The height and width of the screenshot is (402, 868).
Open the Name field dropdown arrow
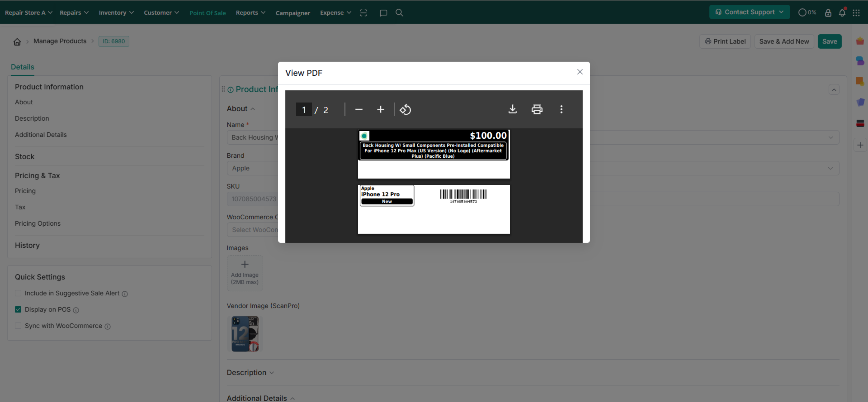(x=830, y=138)
